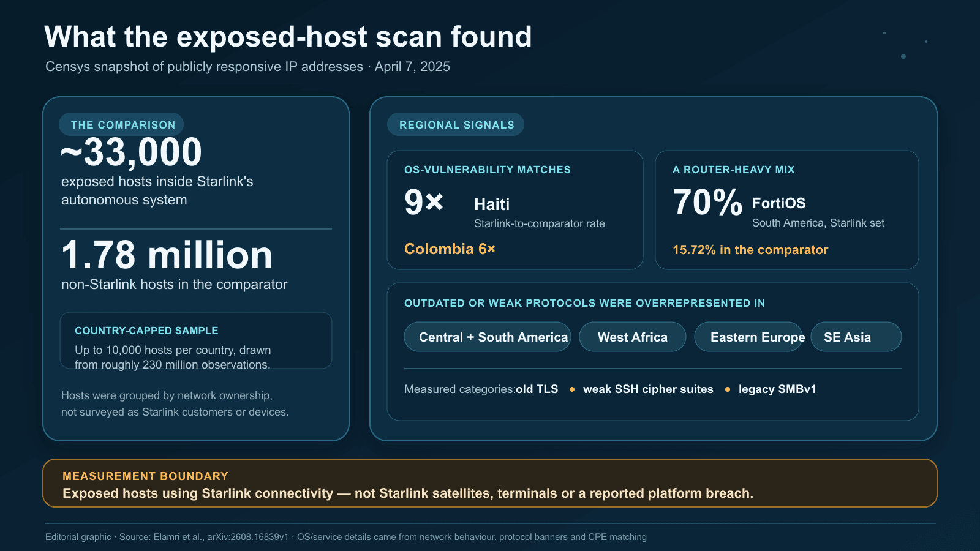Click the "~33,000" figure
Viewport: 980px width, 551px height.
(131, 152)
